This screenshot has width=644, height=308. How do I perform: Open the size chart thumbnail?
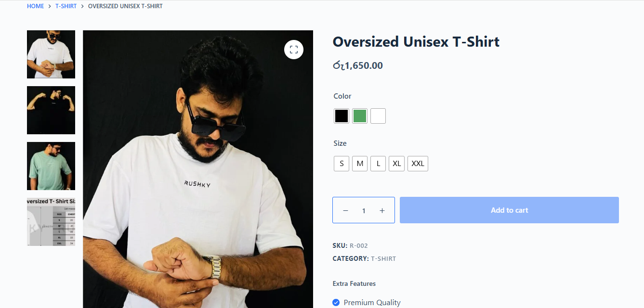[x=51, y=222]
